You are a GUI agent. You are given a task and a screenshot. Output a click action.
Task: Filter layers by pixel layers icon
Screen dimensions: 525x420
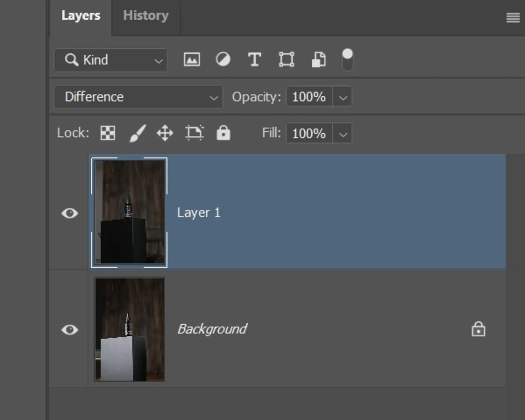click(192, 59)
